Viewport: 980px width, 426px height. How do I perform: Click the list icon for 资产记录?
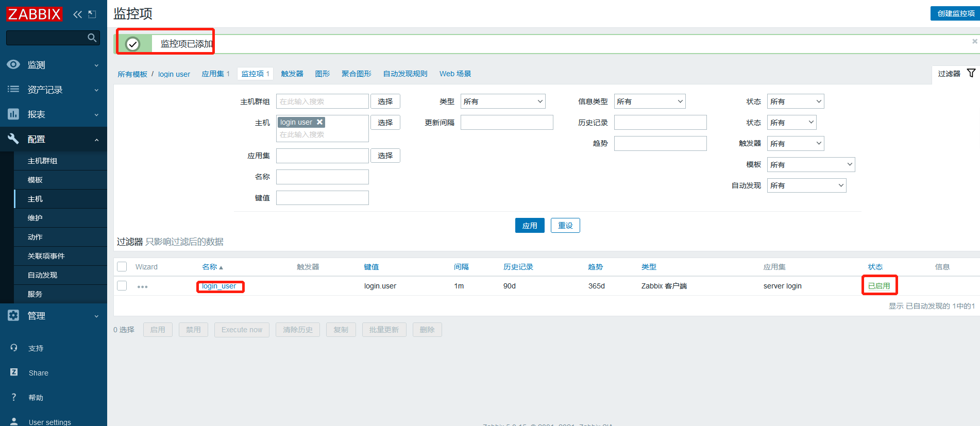click(x=13, y=89)
